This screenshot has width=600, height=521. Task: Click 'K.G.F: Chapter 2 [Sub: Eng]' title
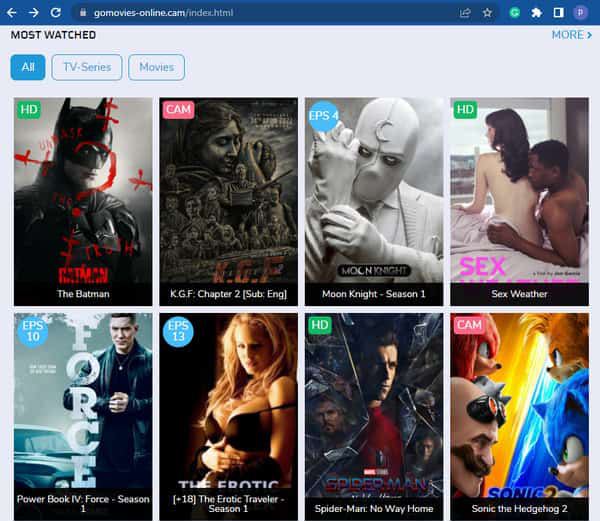point(228,294)
